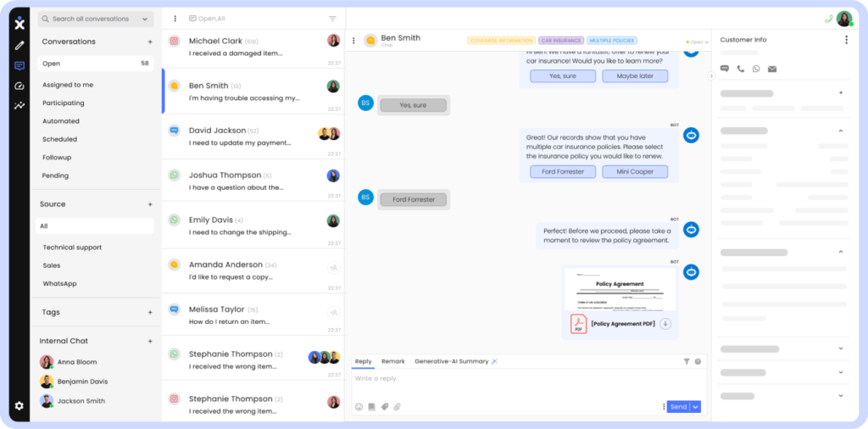Image resolution: width=868 pixels, height=429 pixels.
Task: Click the Send button
Action: [679, 407]
